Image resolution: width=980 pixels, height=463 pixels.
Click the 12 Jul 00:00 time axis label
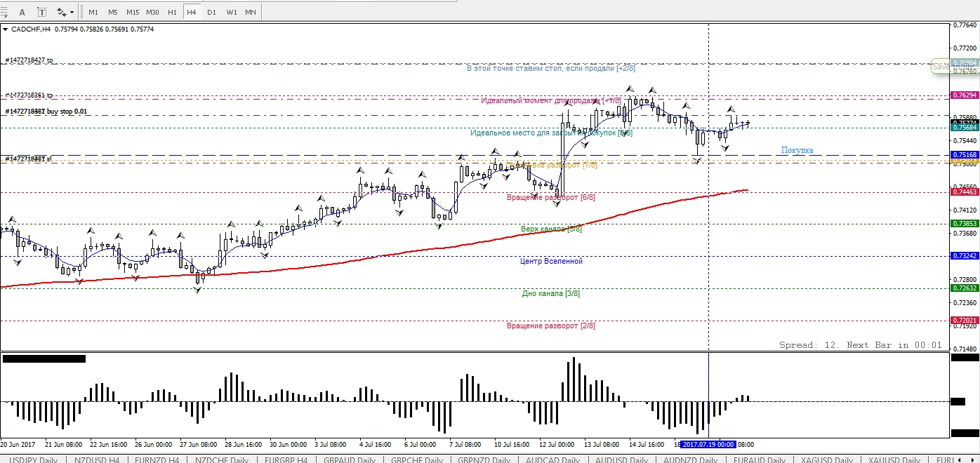pyautogui.click(x=557, y=444)
